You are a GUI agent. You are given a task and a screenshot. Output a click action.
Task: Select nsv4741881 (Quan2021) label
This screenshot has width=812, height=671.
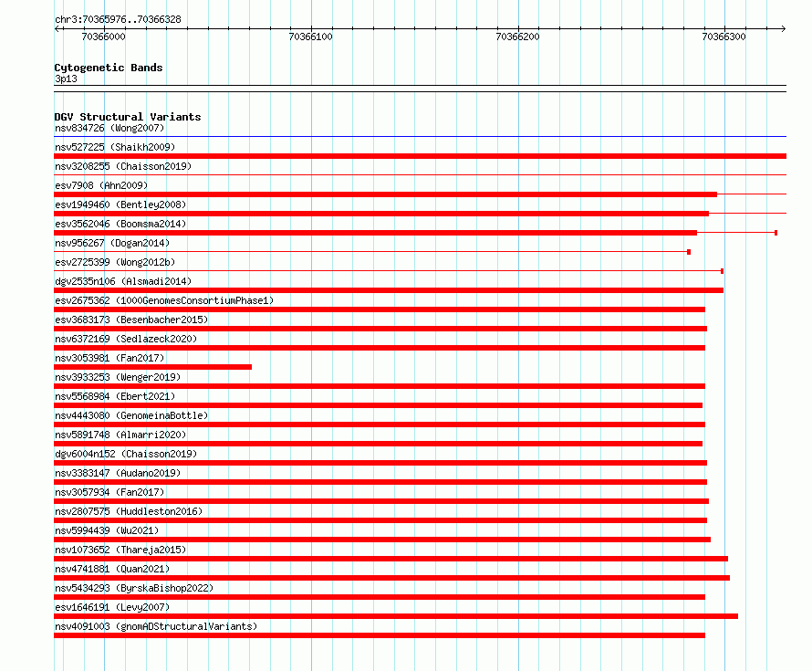click(x=112, y=569)
